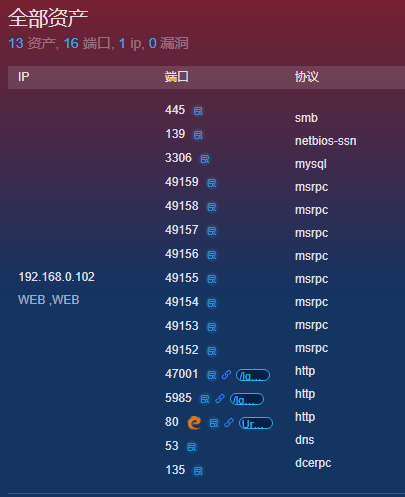
Task: Click path tag pill on port 5985
Action: pyautogui.click(x=247, y=399)
